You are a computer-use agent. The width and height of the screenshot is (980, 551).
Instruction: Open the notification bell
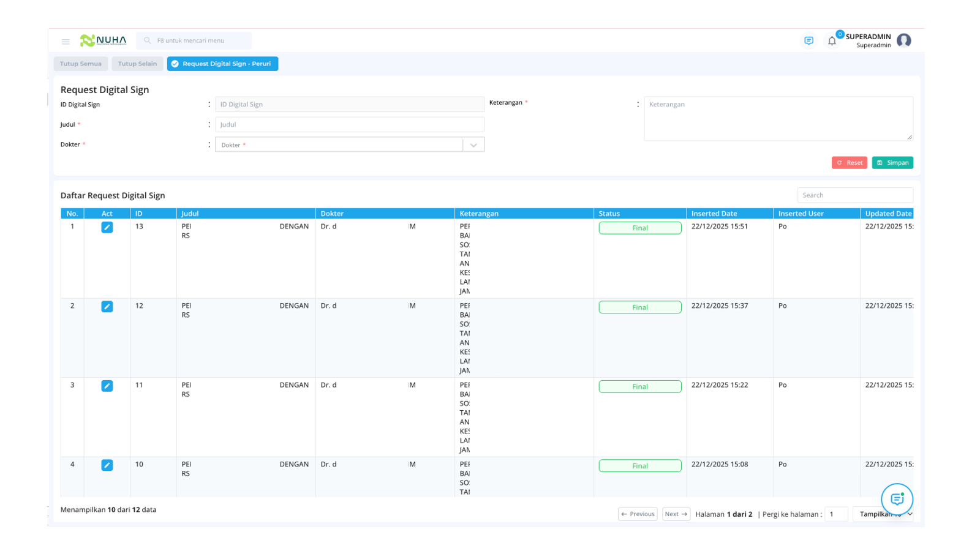click(832, 41)
